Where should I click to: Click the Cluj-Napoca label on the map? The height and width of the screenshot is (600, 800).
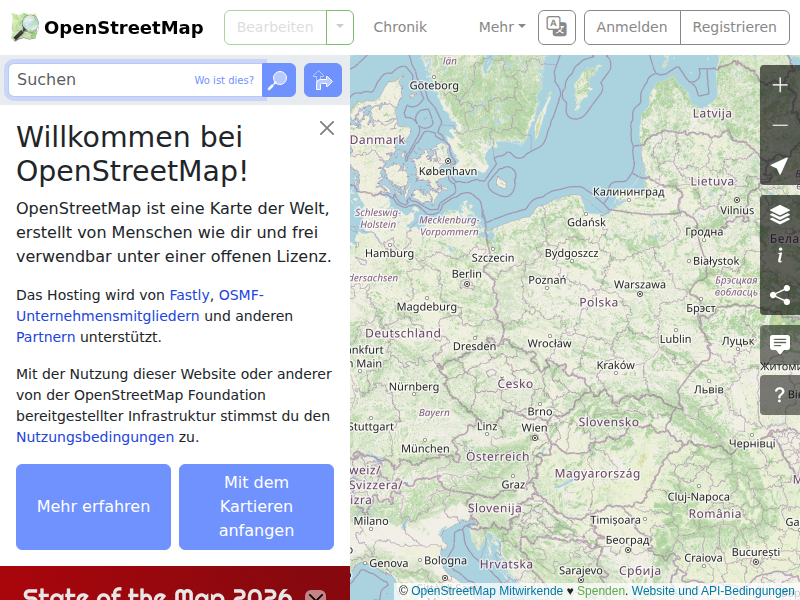[698, 496]
